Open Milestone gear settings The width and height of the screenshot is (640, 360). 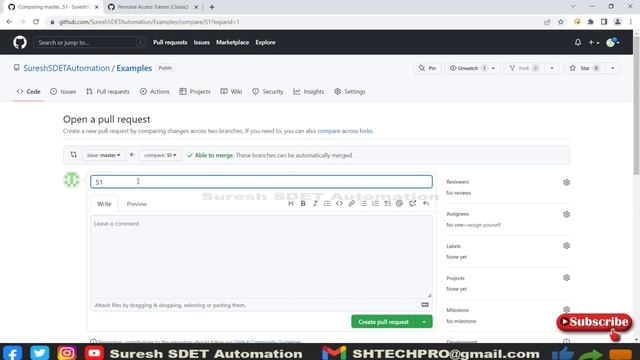[x=567, y=309]
